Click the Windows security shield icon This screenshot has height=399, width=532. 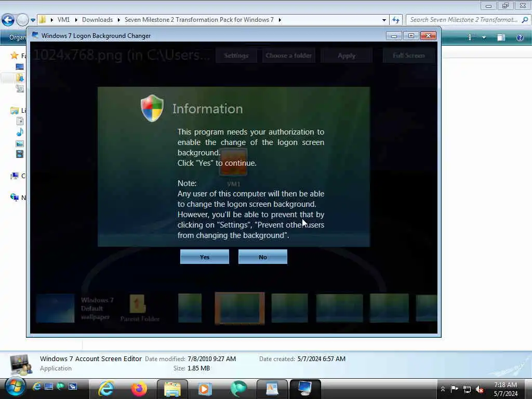(x=152, y=108)
